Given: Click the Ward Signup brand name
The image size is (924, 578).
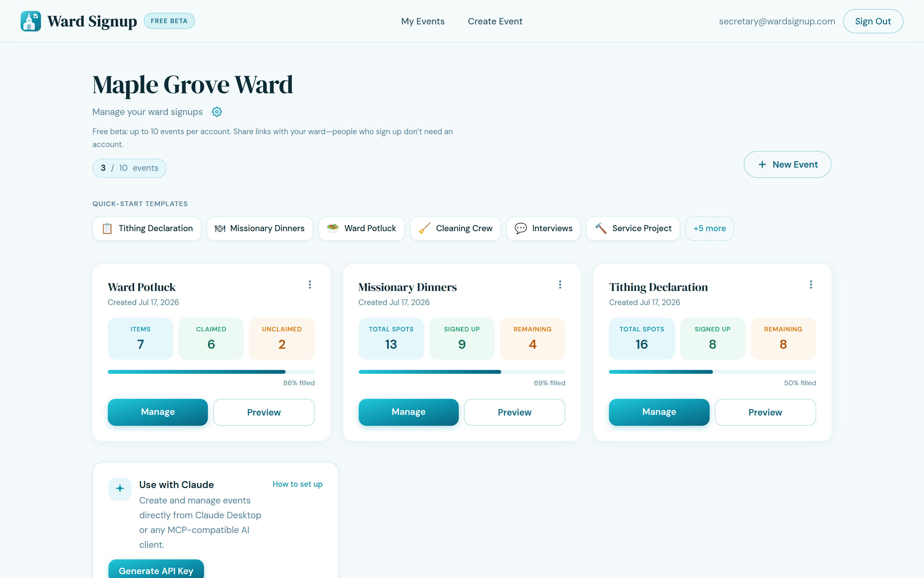Looking at the screenshot, I should [x=92, y=22].
